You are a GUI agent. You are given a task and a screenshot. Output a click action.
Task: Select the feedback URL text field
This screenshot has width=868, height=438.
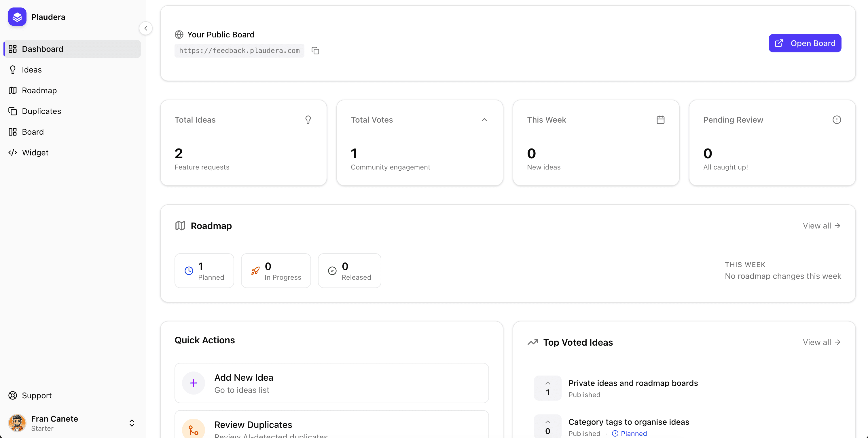click(x=239, y=50)
